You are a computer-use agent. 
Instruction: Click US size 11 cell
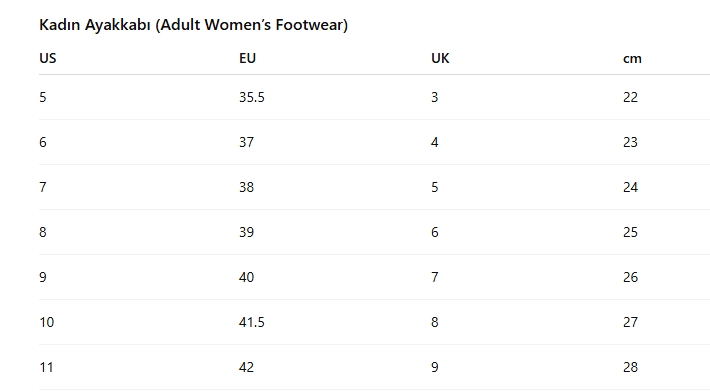point(46,367)
